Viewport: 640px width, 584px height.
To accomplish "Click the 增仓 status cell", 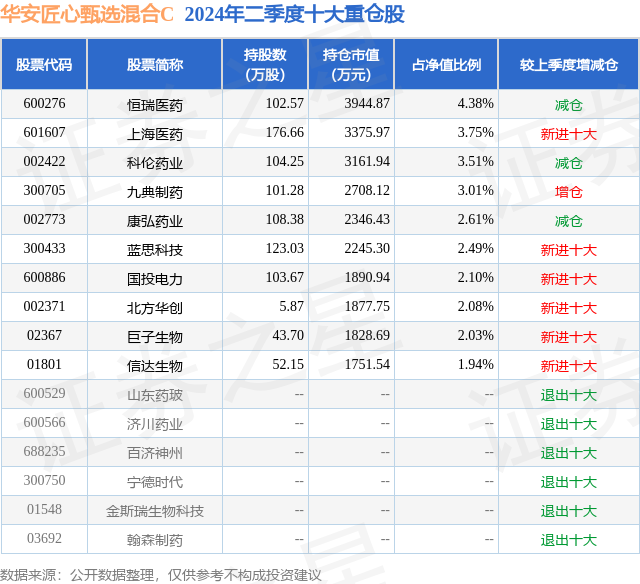I will tap(569, 192).
